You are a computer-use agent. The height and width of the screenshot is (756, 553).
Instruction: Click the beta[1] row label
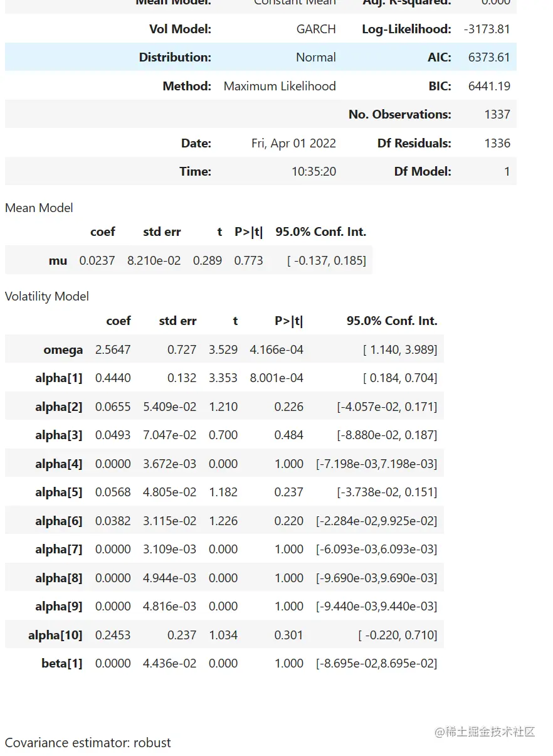tap(62, 663)
